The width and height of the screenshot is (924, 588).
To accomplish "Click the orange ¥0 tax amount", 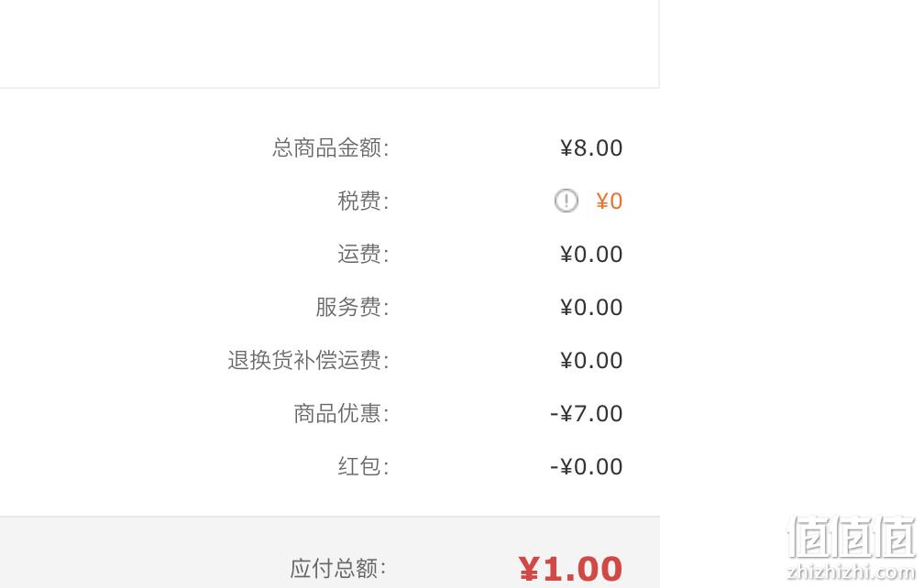I will (609, 201).
